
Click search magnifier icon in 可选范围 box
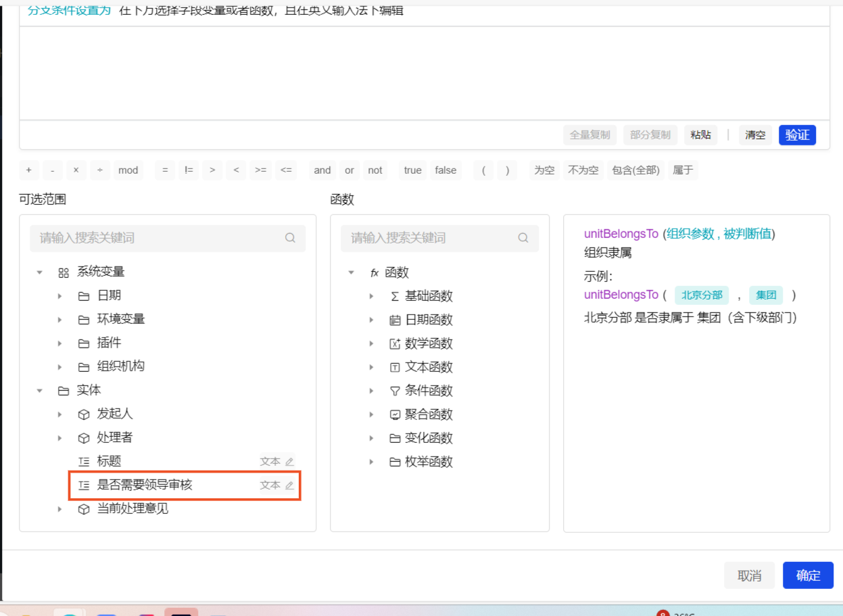point(290,238)
